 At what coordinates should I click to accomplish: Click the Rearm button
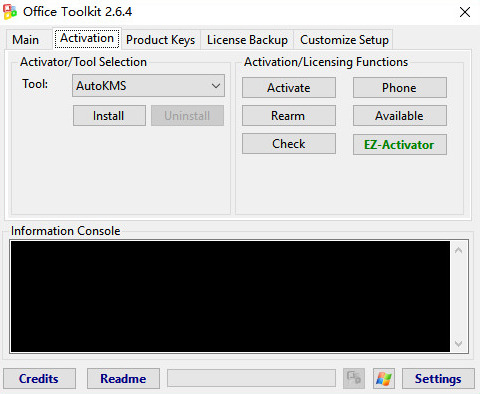click(x=289, y=116)
